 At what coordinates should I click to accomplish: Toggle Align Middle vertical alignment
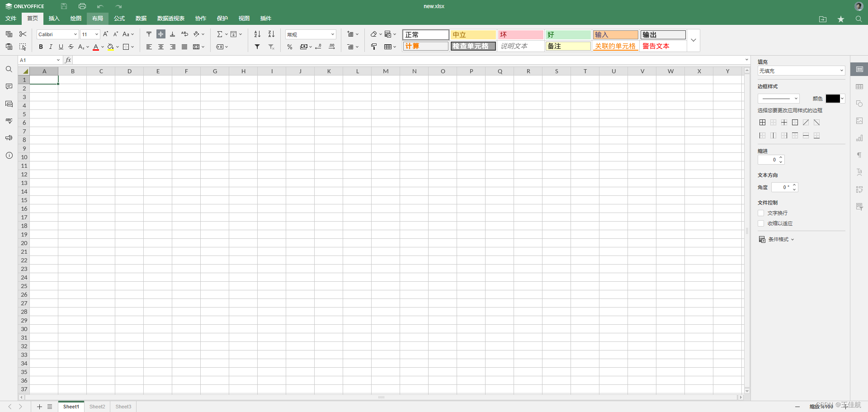160,34
